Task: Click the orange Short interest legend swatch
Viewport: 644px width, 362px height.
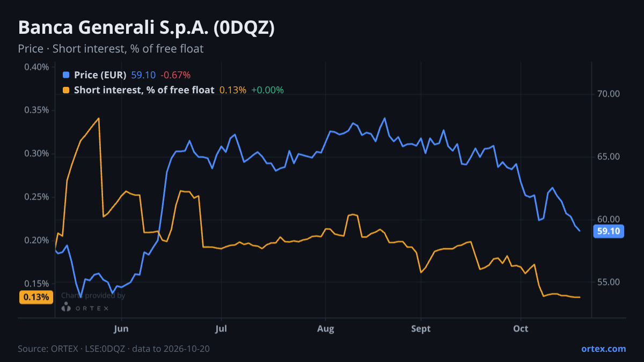Action: pyautogui.click(x=66, y=90)
